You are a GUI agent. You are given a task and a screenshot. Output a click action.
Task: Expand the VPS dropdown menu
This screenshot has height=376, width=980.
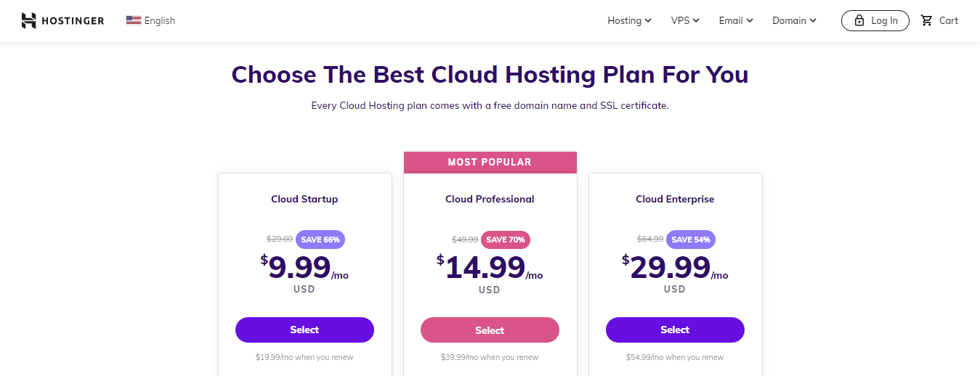point(685,20)
